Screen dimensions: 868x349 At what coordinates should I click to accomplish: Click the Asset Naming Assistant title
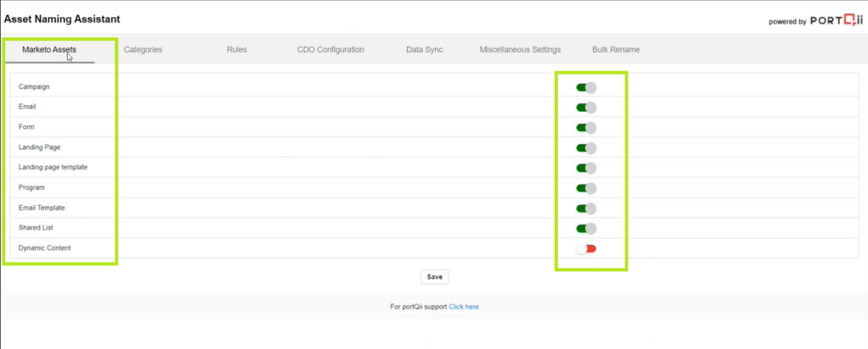click(x=62, y=19)
